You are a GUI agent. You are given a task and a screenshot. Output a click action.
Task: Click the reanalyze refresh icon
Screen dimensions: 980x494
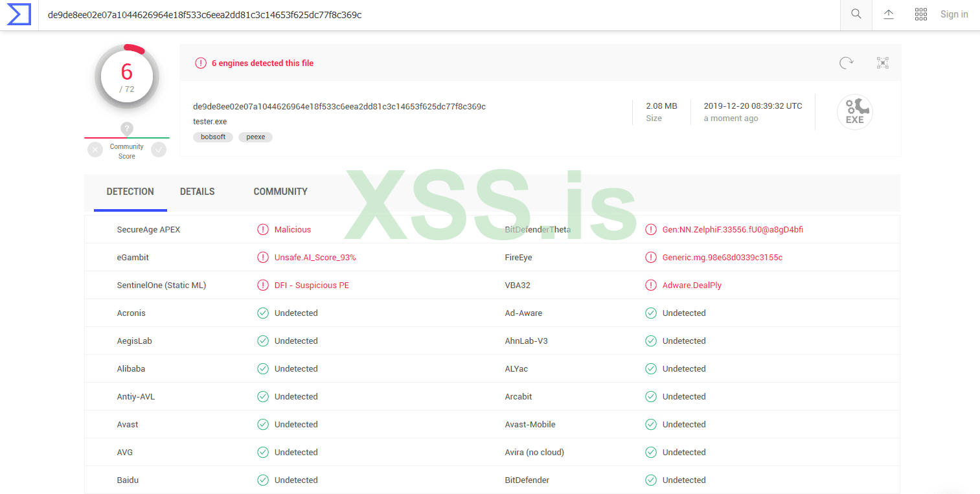[846, 63]
